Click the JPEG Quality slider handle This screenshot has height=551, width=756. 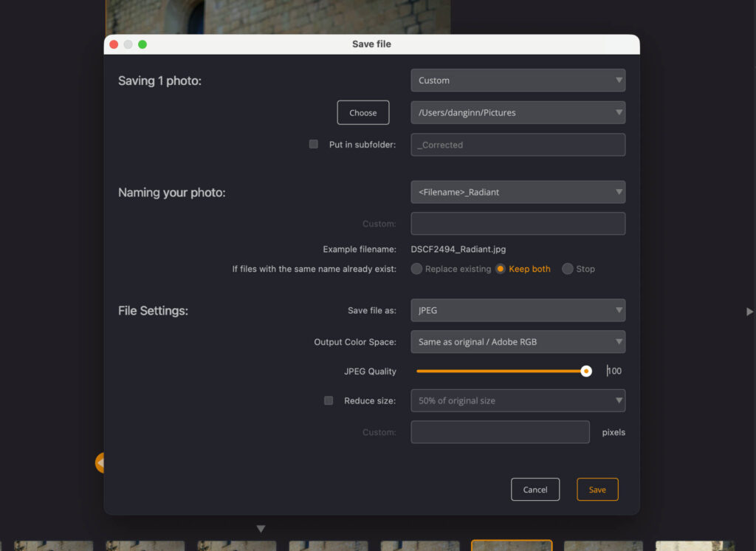point(585,371)
